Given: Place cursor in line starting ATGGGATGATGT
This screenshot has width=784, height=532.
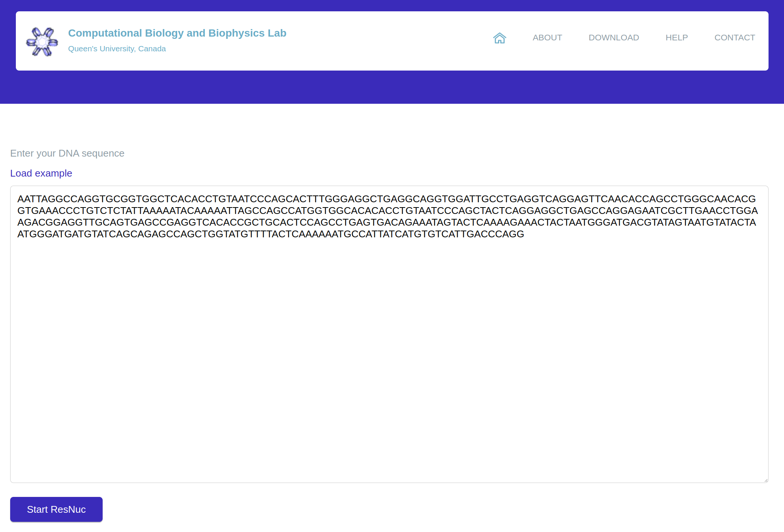Looking at the screenshot, I should click(x=264, y=234).
